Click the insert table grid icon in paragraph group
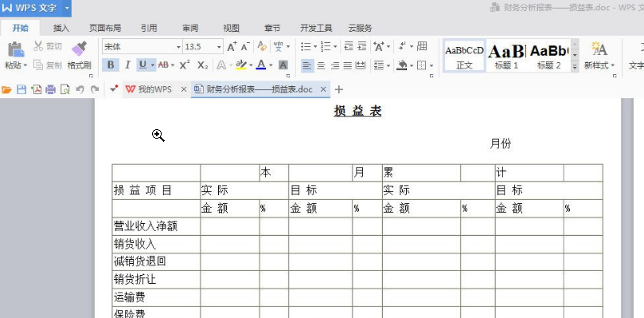The height and width of the screenshot is (318, 644). 422,46
